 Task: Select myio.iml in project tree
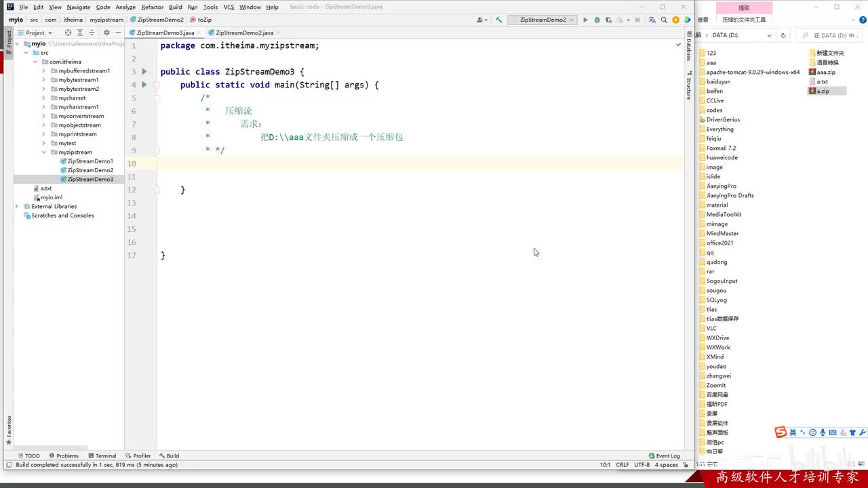tap(47, 197)
